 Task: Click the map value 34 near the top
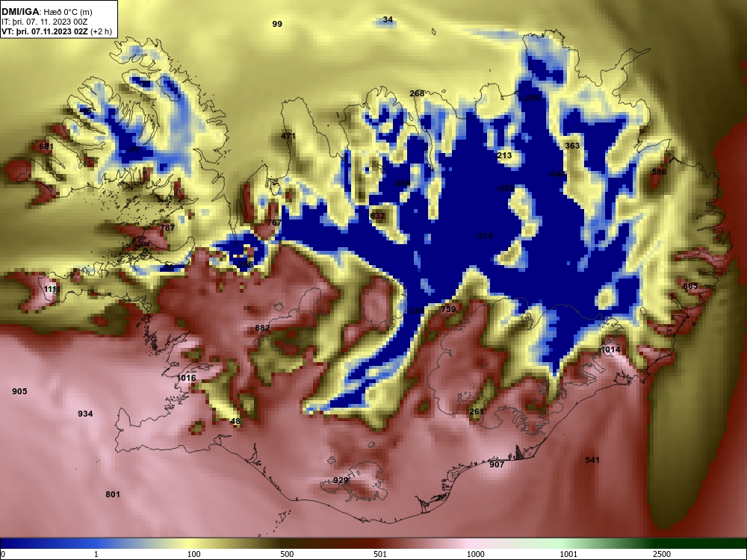click(x=388, y=19)
